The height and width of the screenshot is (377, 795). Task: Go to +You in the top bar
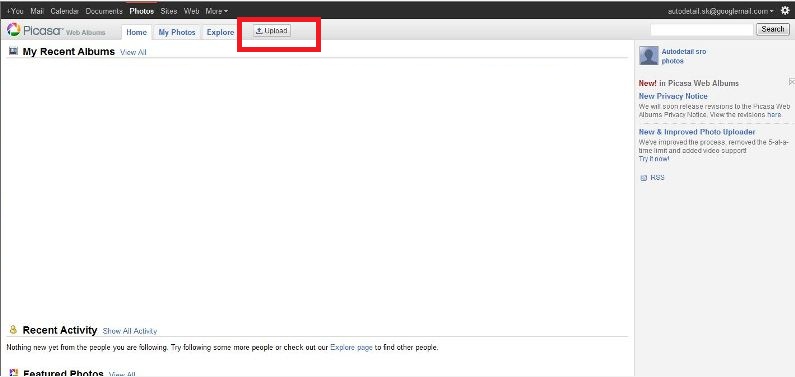15,11
